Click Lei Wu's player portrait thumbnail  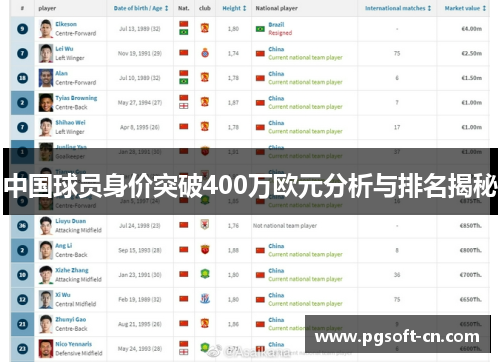pyautogui.click(x=46, y=53)
